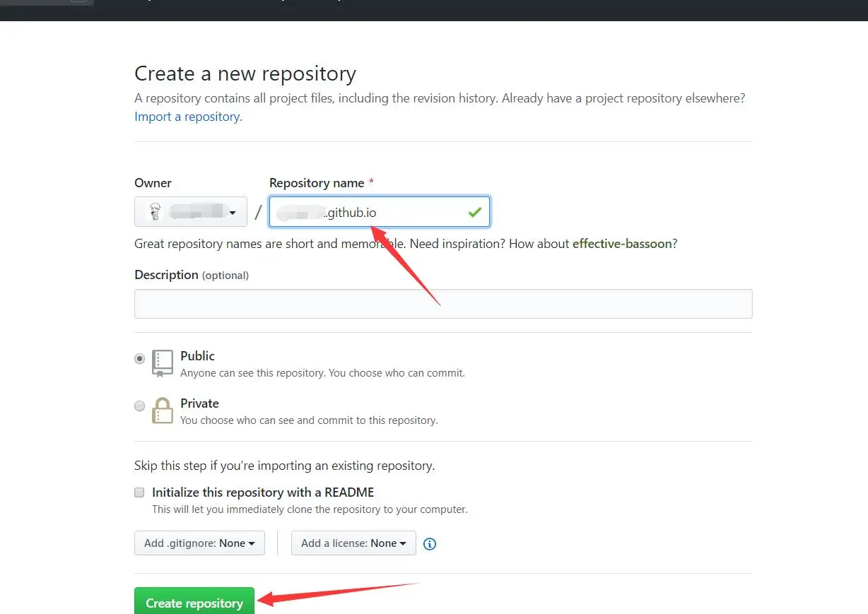Click the Public repository book icon
This screenshot has width=868, height=614.
point(163,363)
